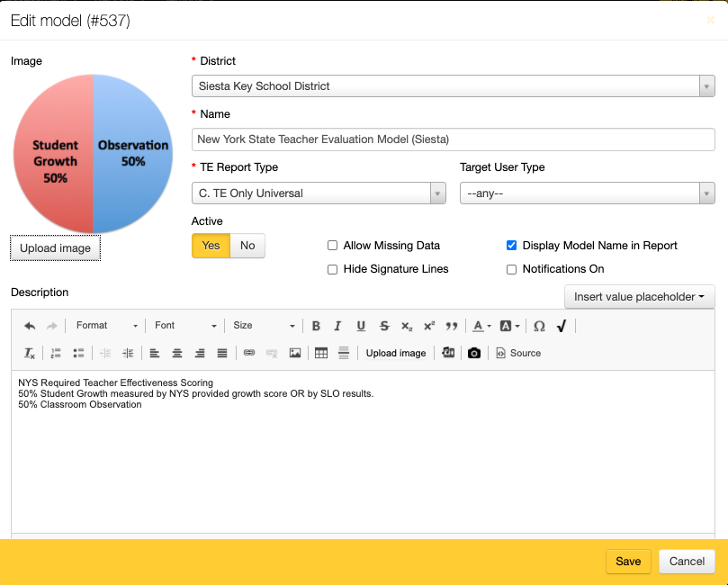Open the Size dropdown
728x585 pixels.
(264, 326)
